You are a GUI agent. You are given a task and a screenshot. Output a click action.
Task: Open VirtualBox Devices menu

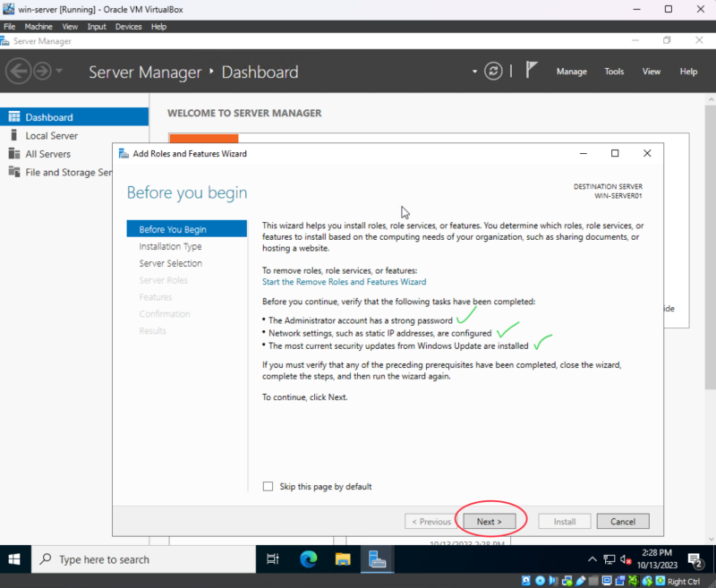[x=128, y=27]
